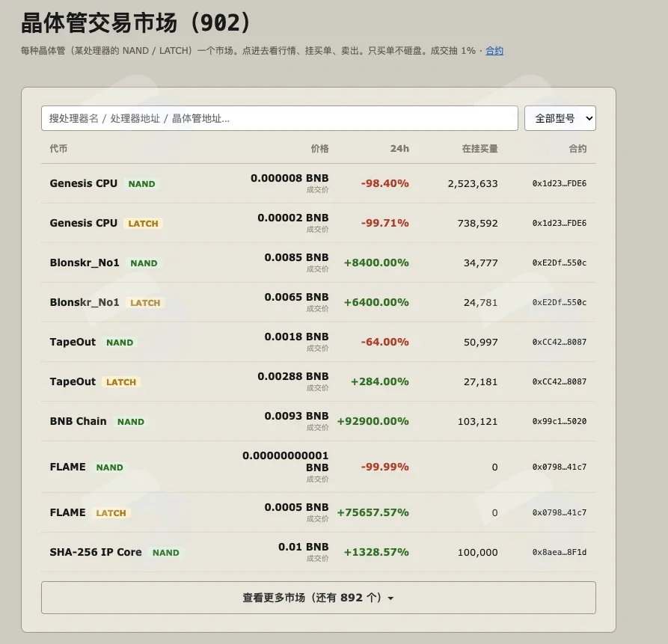Click the LATCH badge beside Blonskr_No1
The image size is (668, 644).
coord(145,303)
